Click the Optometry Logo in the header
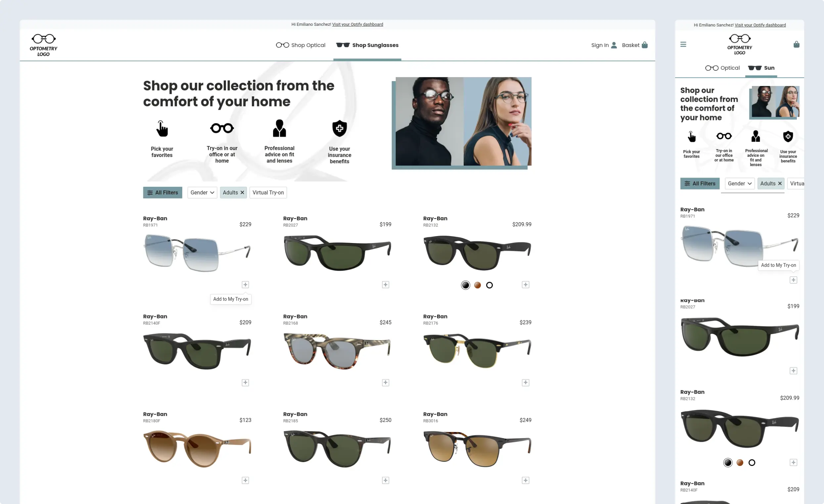 coord(43,44)
